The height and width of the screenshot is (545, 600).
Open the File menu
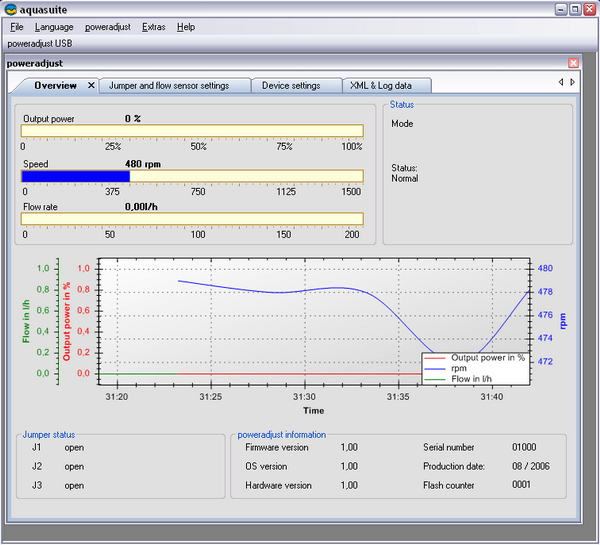16,27
